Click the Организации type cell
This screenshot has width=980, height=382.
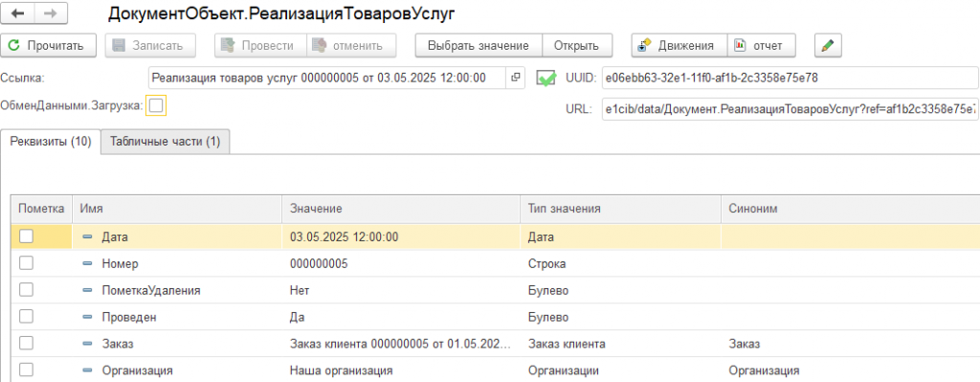tap(620, 371)
